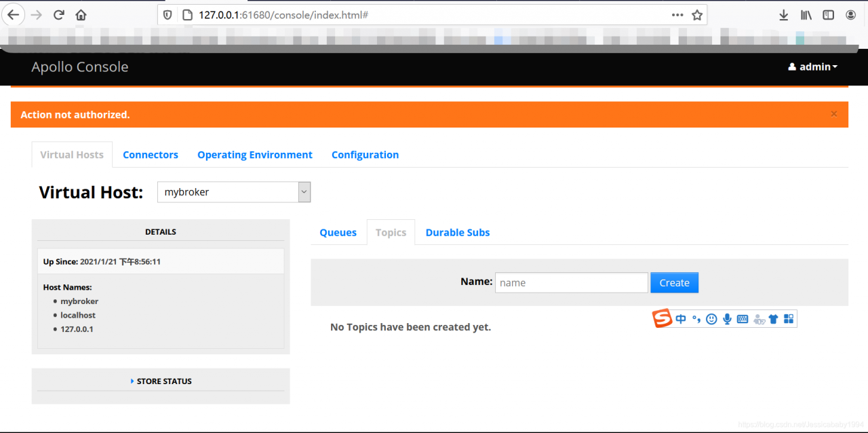Expand the STORE STATUS section

161,381
